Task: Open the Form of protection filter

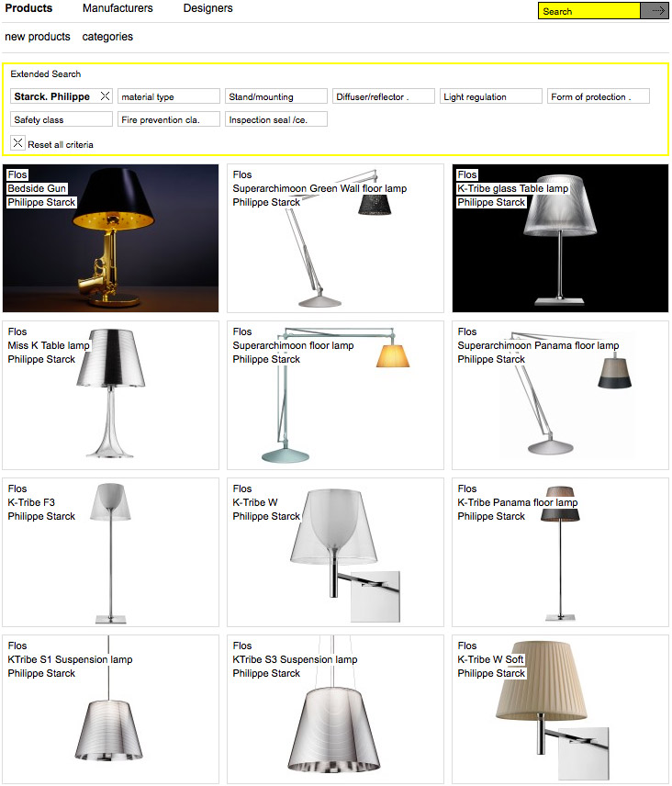Action: pyautogui.click(x=599, y=96)
